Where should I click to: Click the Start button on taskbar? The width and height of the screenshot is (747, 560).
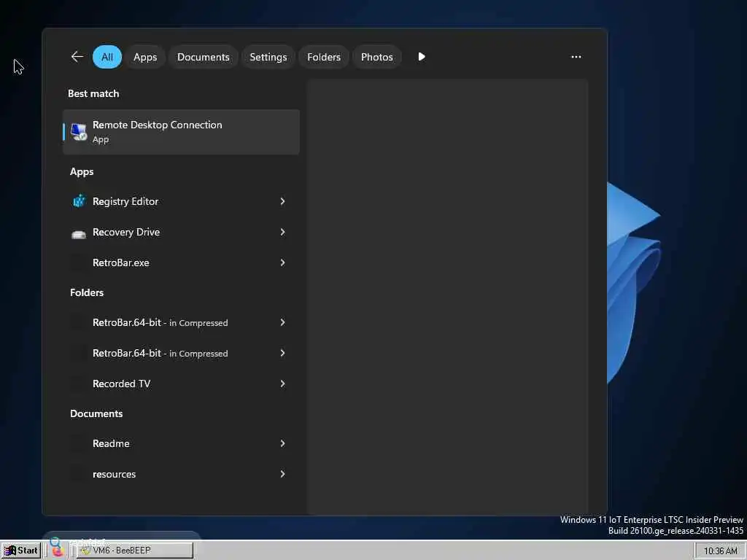(x=21, y=551)
